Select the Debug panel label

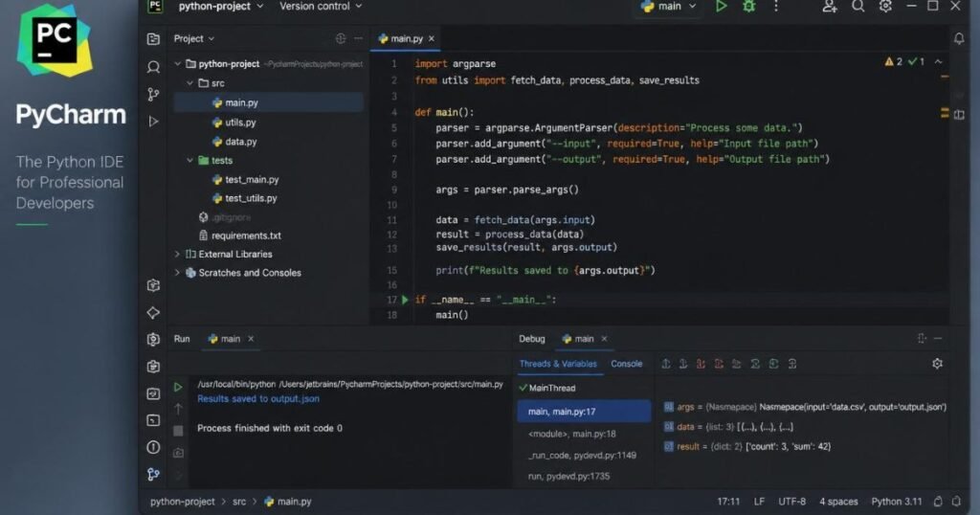pos(532,339)
